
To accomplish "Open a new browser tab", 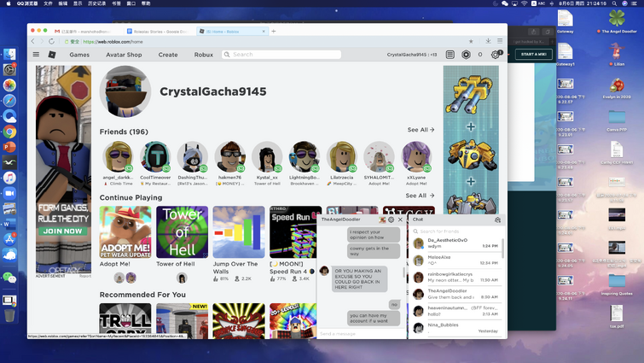I will coord(274,31).
